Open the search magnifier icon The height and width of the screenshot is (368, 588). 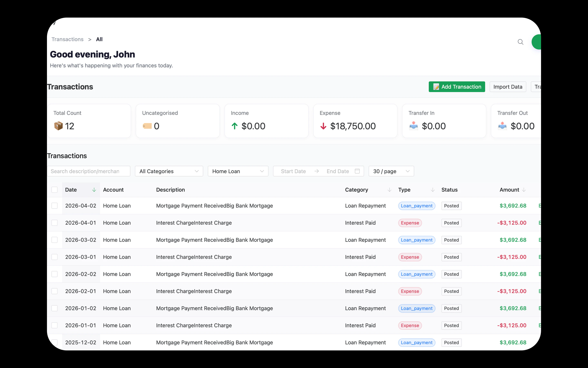point(520,42)
